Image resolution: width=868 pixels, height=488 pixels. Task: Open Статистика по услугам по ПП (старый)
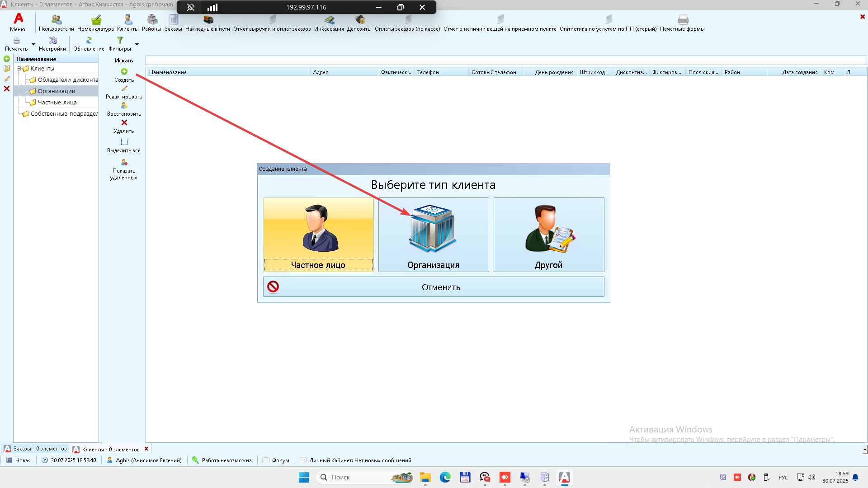[x=608, y=23]
